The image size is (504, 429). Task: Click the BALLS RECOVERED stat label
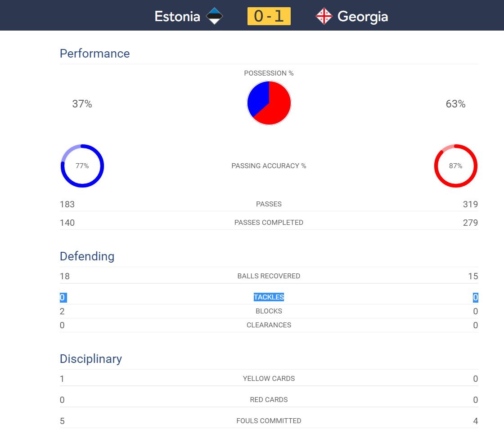pos(269,276)
